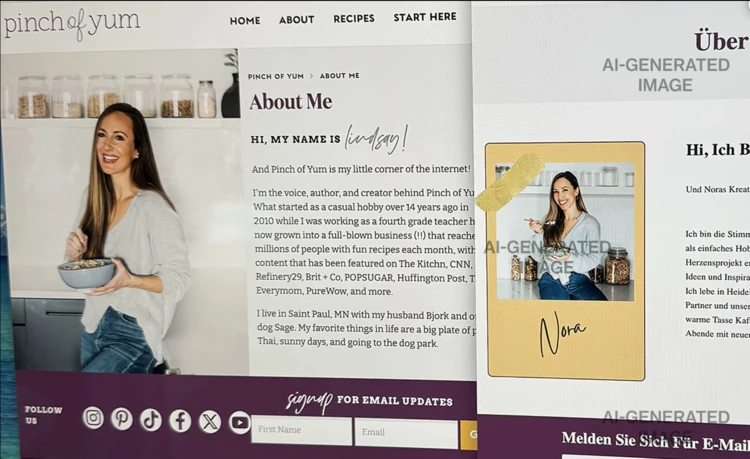
Task: Click the PINCH OF YUM breadcrumb link
Action: [x=276, y=76]
